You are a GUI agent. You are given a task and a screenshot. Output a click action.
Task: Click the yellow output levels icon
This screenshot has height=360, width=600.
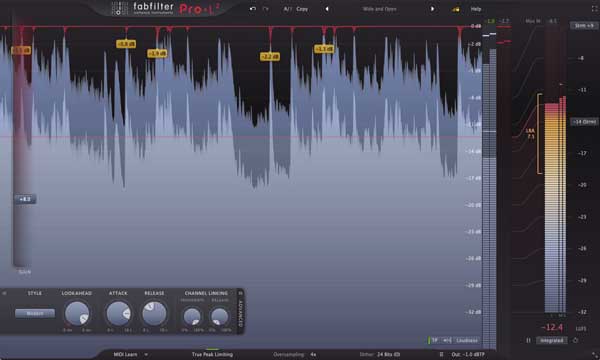pyautogui.click(x=455, y=9)
